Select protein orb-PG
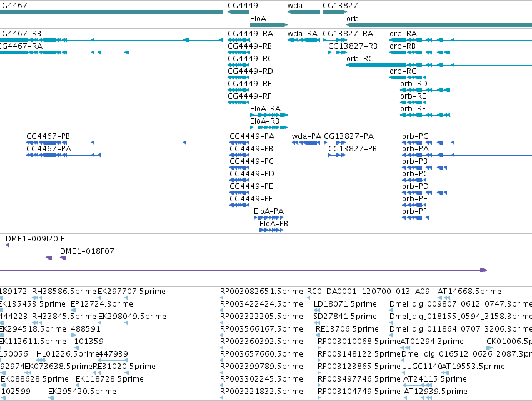This screenshot has height=401, width=532. coord(467,143)
